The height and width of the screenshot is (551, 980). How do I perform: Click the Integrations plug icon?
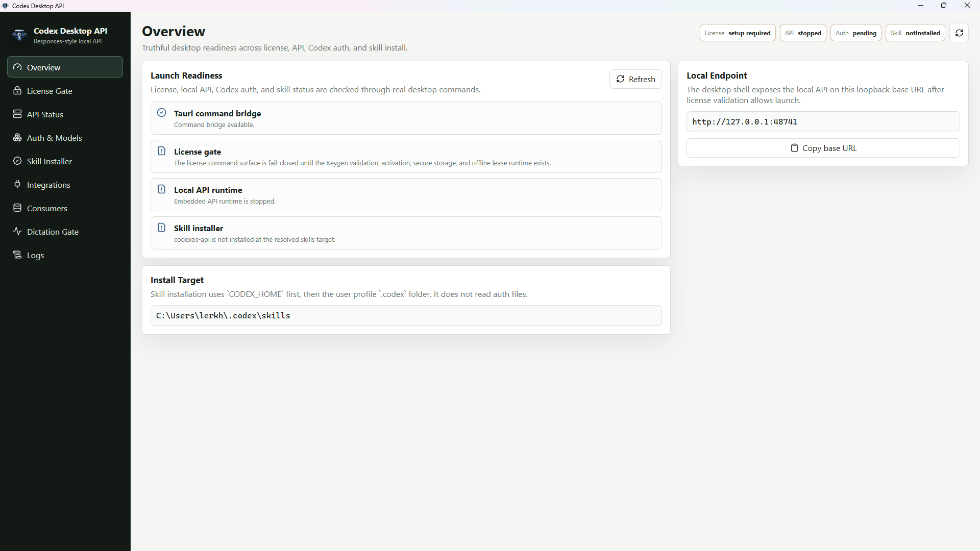(x=17, y=185)
